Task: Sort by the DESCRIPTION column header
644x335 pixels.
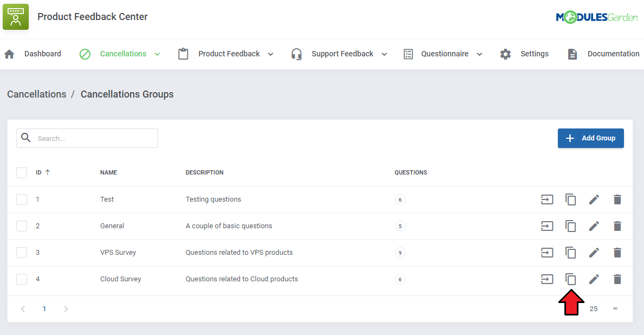Action: (205, 172)
